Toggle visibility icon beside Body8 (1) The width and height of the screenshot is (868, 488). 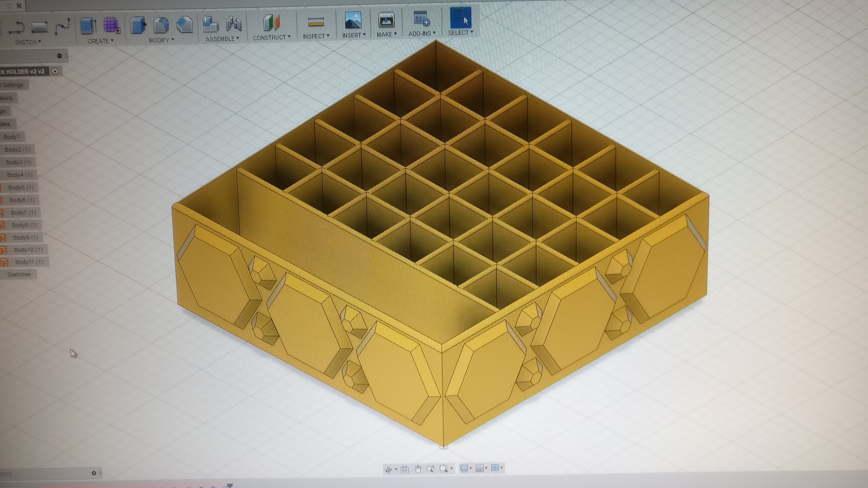tap(2, 225)
